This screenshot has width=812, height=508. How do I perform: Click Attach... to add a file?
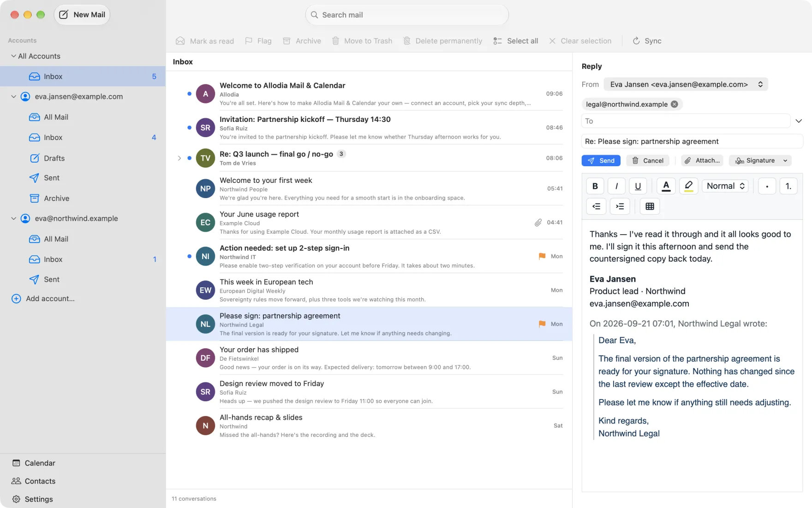[x=702, y=161]
